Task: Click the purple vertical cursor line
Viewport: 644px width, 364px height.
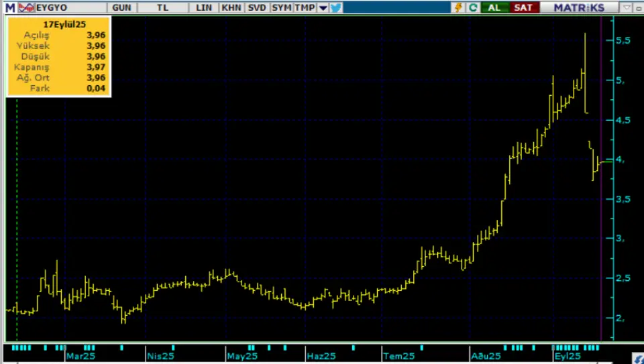Action: pyautogui.click(x=601, y=178)
